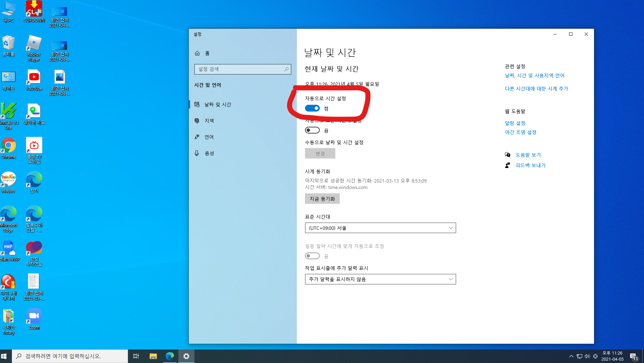Screen dimensions: 644x363
Task: Launch AhnLab V3 Lite from desktop
Action: point(8,116)
